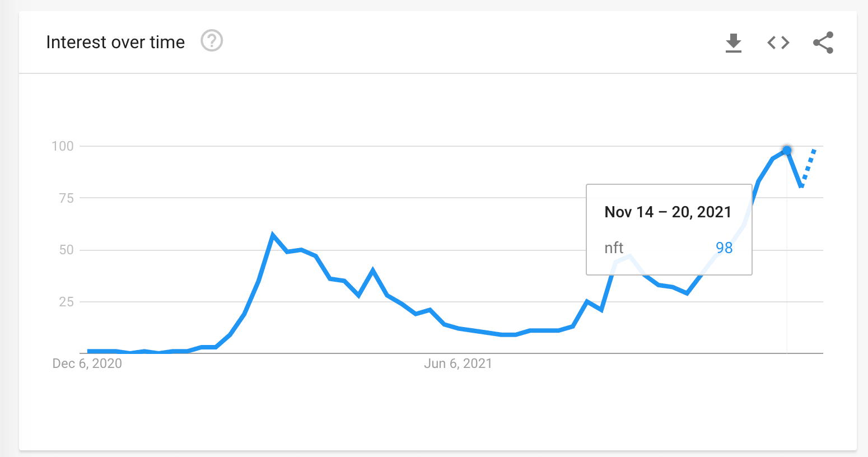Click the Dec 6, 2020 axis label
Image resolution: width=868 pixels, height=457 pixels.
coord(87,363)
